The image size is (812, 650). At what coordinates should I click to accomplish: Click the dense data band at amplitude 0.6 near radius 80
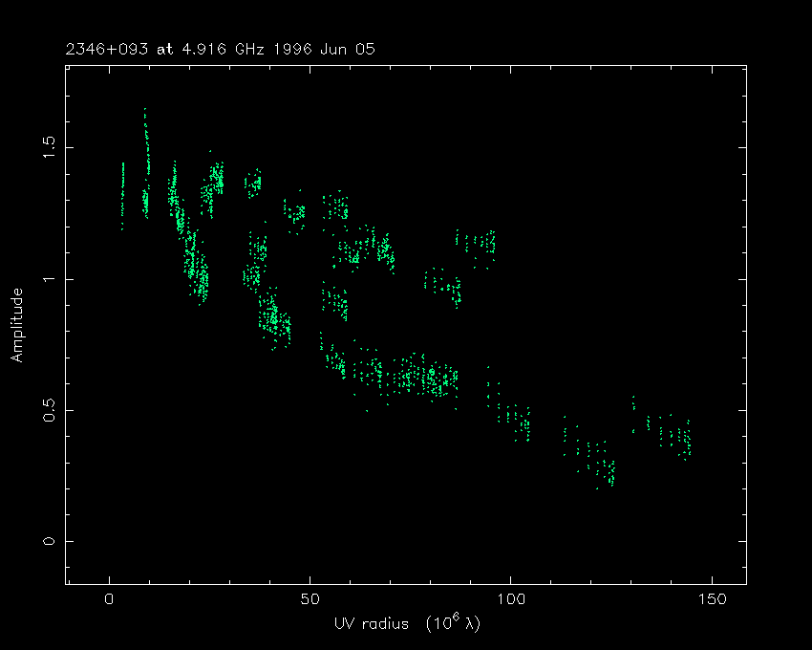click(x=435, y=379)
